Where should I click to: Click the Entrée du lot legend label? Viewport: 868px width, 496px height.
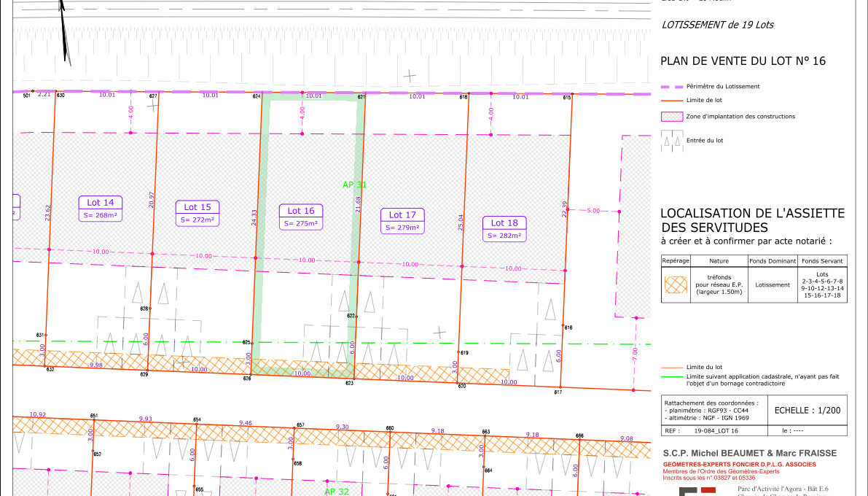tap(705, 140)
